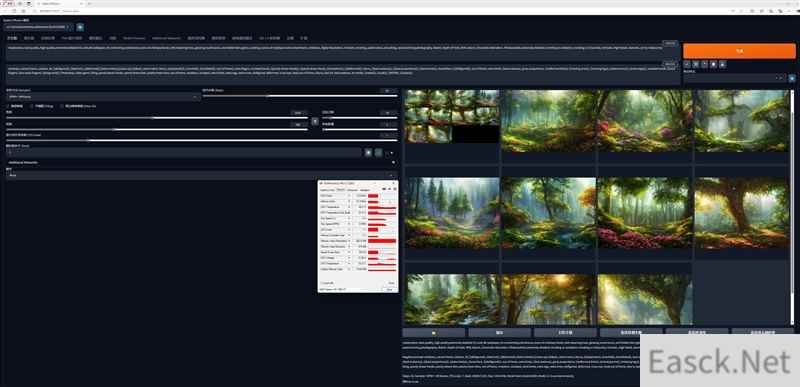Open the Styles dropdown under Generate
The image size is (800, 387).
point(734,78)
